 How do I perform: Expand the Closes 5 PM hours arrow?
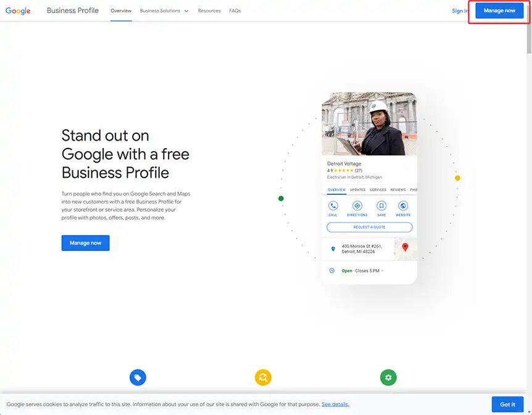383,271
